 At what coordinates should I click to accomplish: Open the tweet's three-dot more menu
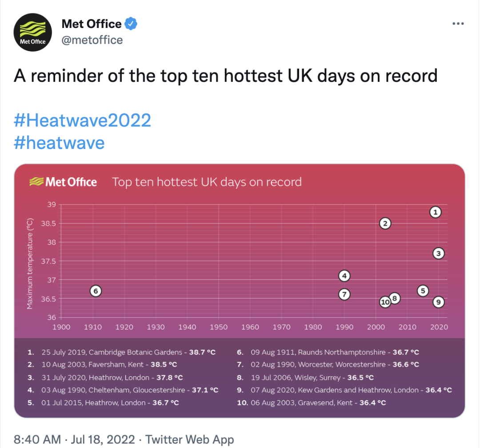coord(458,24)
